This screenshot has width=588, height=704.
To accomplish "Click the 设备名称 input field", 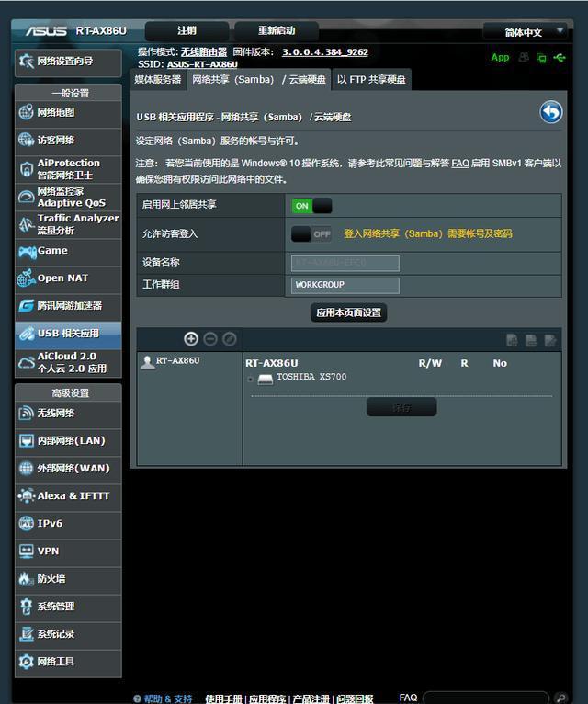I will [x=345, y=263].
